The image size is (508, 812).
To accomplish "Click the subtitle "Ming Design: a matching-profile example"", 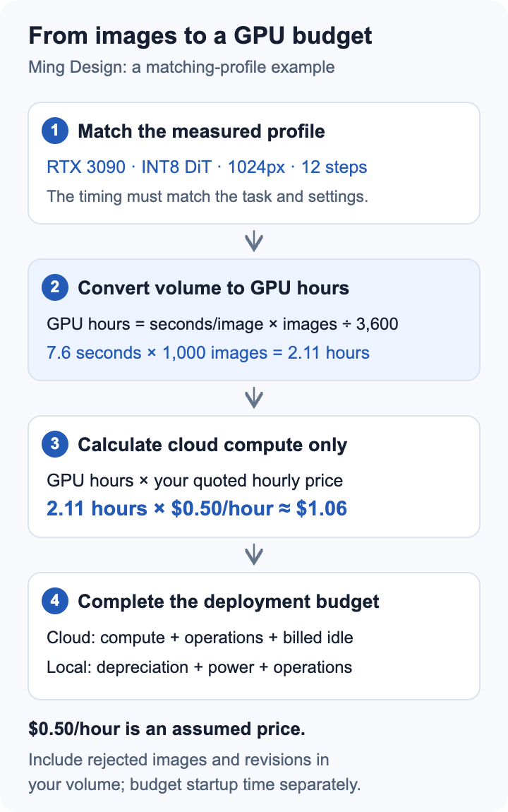I will tap(181, 67).
